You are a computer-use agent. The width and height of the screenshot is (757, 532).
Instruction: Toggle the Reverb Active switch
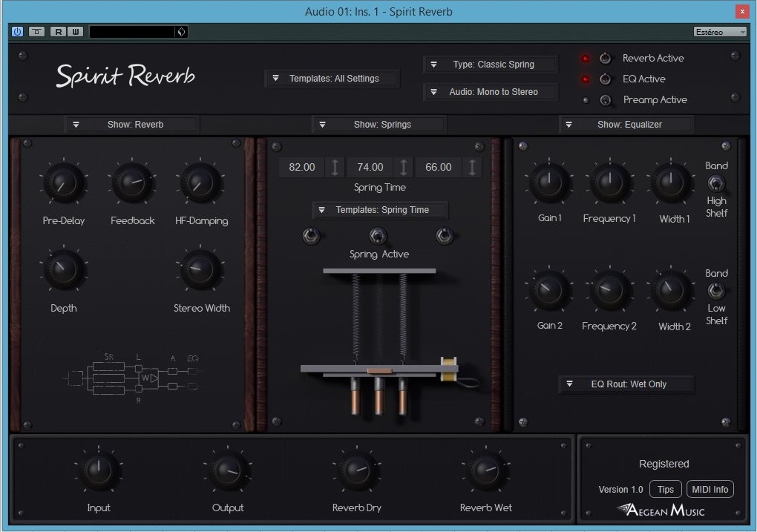pyautogui.click(x=605, y=59)
